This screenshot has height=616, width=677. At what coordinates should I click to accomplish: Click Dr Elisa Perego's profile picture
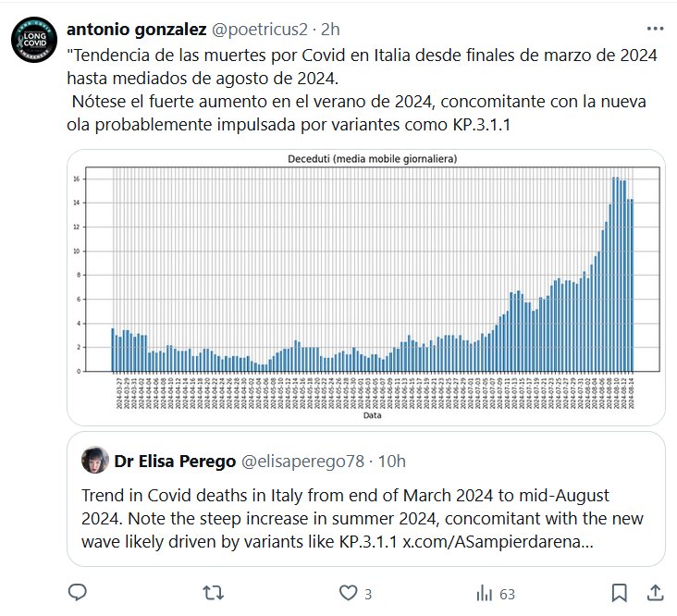coord(94,460)
